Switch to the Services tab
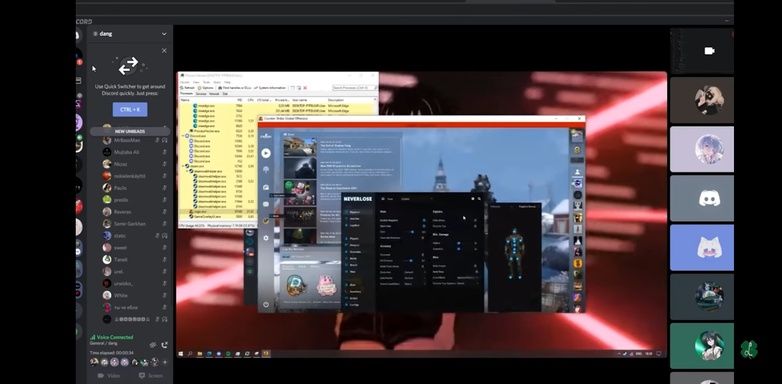This screenshot has width=782, height=384. tap(201, 94)
